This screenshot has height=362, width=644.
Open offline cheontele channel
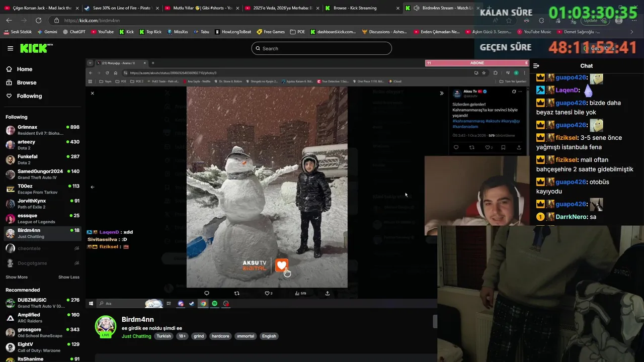[x=43, y=248]
